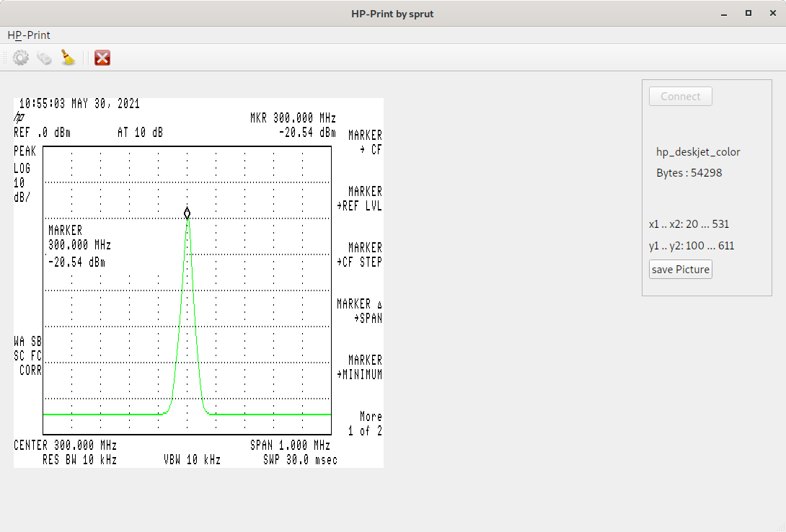Clear the picture with the broom icon
The width and height of the screenshot is (786, 532).
point(69,58)
